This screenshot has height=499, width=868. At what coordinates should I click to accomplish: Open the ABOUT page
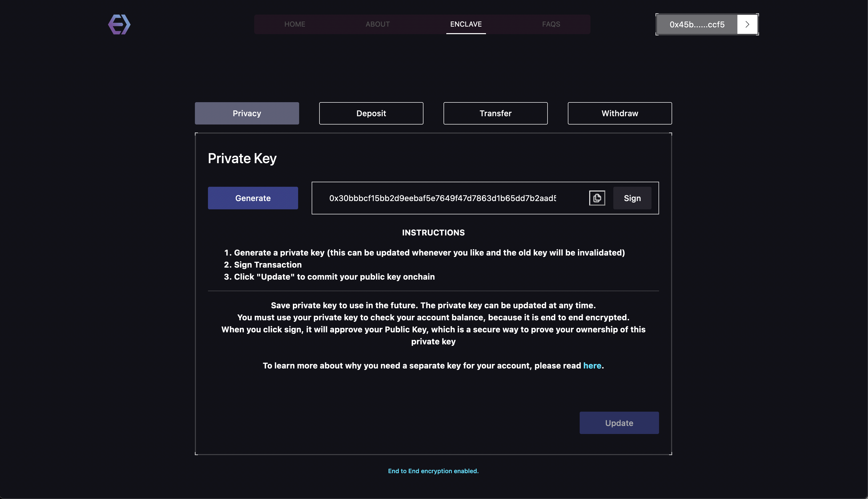377,24
